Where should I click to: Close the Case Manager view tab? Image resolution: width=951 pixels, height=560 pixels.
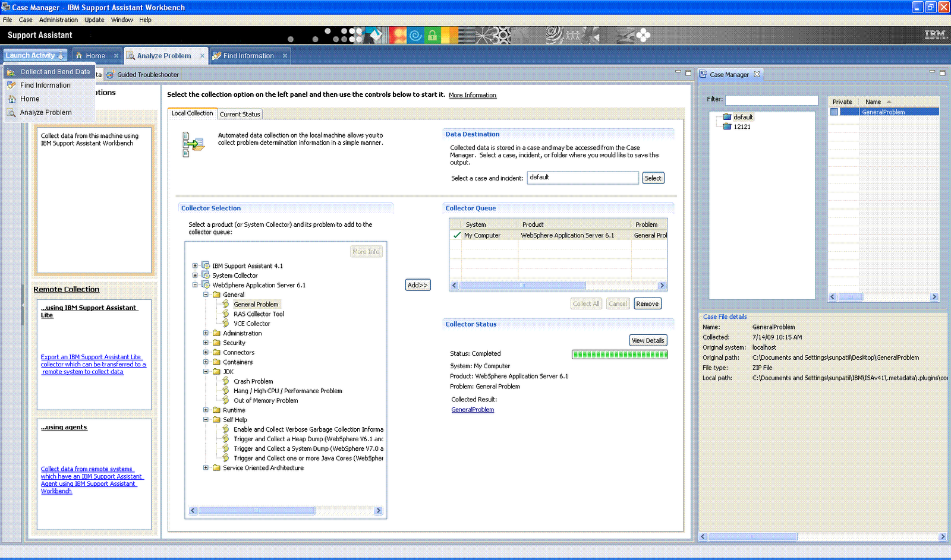[x=757, y=74]
